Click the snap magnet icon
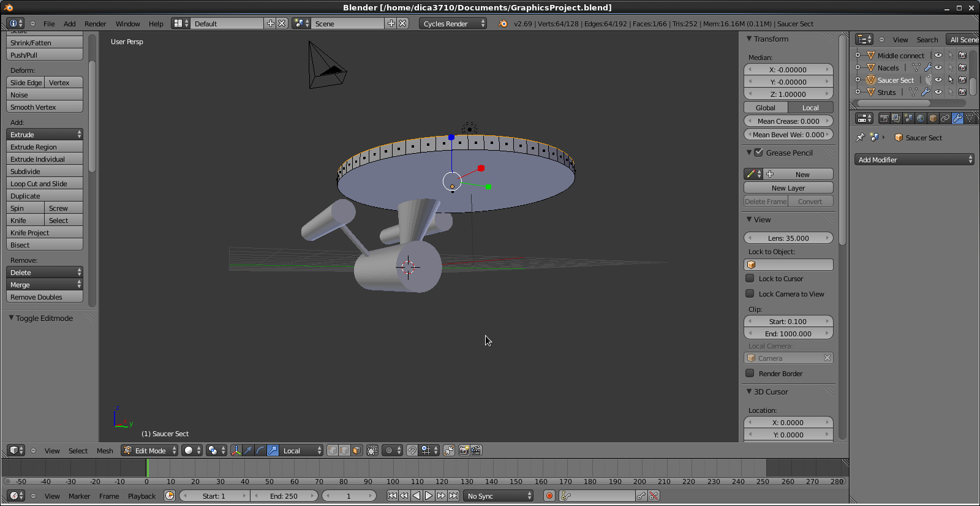The width and height of the screenshot is (980, 506). click(412, 450)
